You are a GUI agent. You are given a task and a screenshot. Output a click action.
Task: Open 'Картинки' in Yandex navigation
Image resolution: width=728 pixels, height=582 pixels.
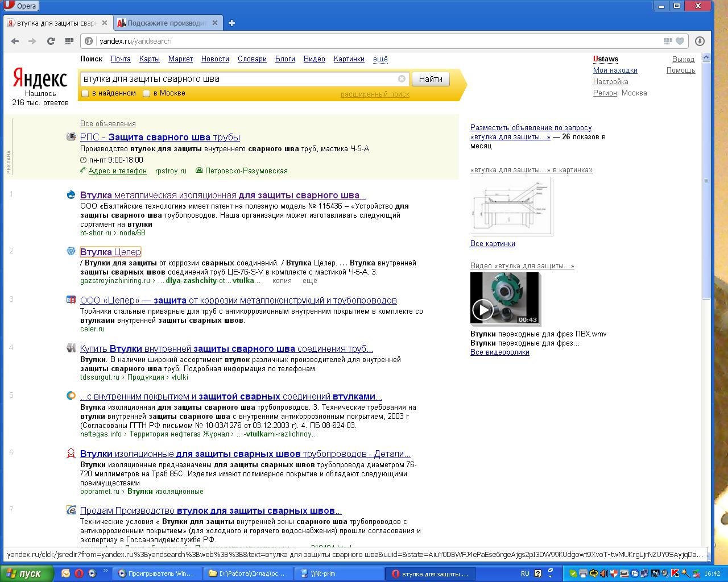[x=349, y=59]
